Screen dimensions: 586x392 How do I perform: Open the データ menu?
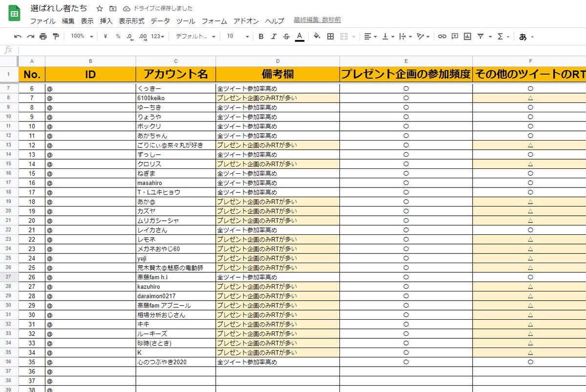[x=160, y=21]
